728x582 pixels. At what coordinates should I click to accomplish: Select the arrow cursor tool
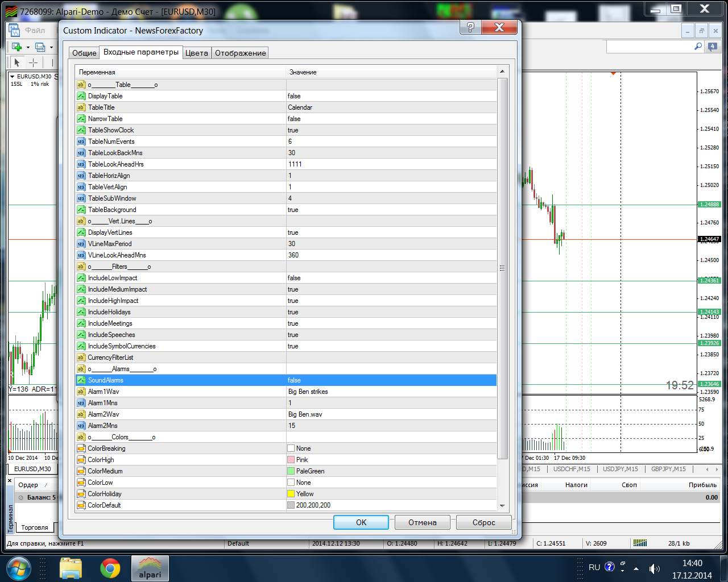coord(16,63)
